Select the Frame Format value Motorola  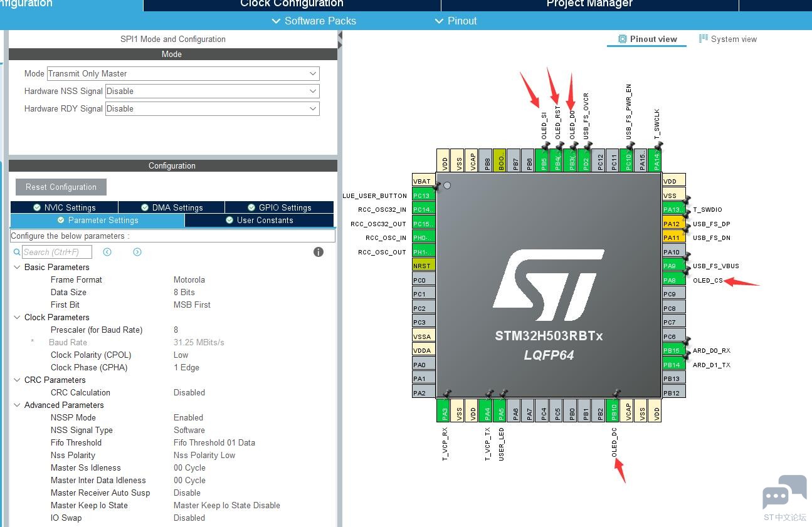point(189,279)
